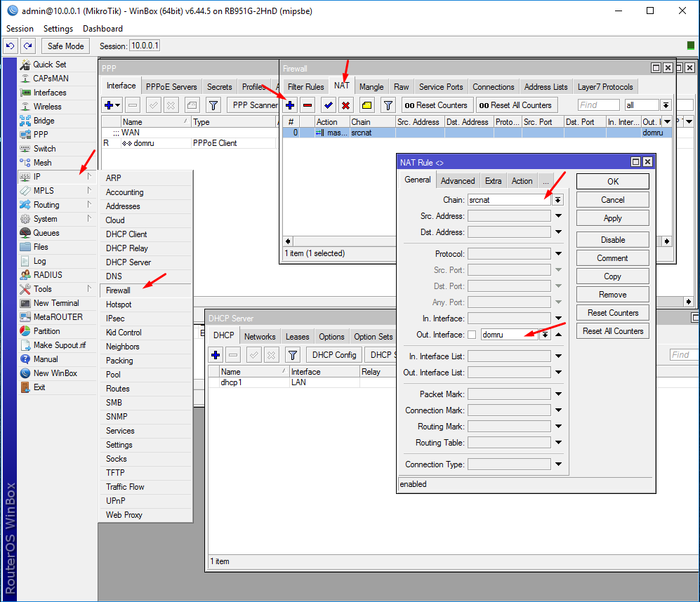Select the dhcp1 row in DHCP Server
Screen dimensions: 700x602
pos(302,382)
